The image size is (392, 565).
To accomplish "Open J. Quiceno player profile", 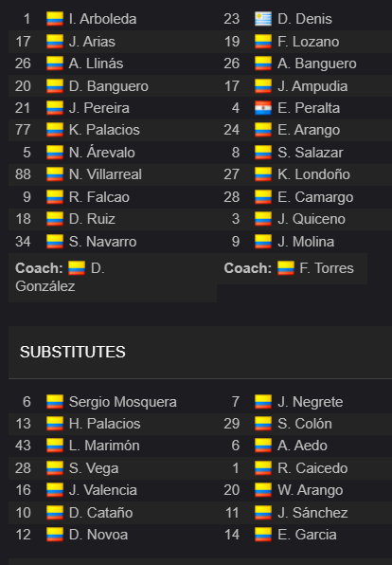I will [x=312, y=219].
